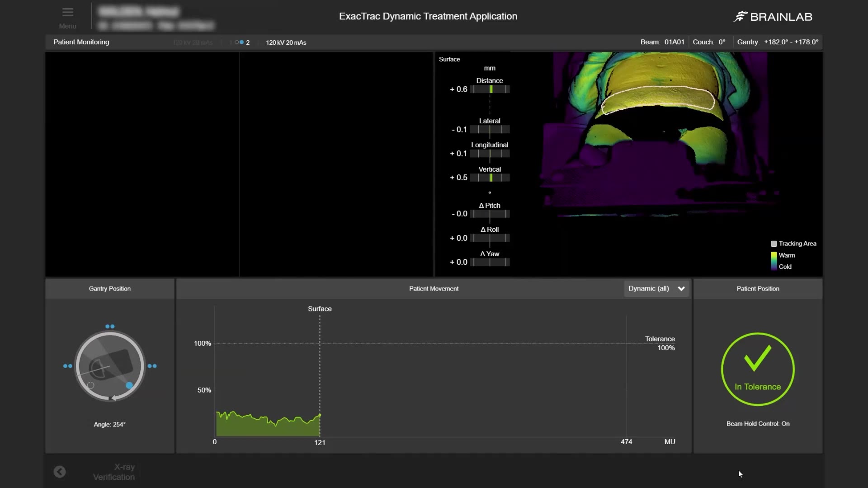Click the Warm/Cold color scale legend
The image size is (868, 488).
tap(774, 261)
